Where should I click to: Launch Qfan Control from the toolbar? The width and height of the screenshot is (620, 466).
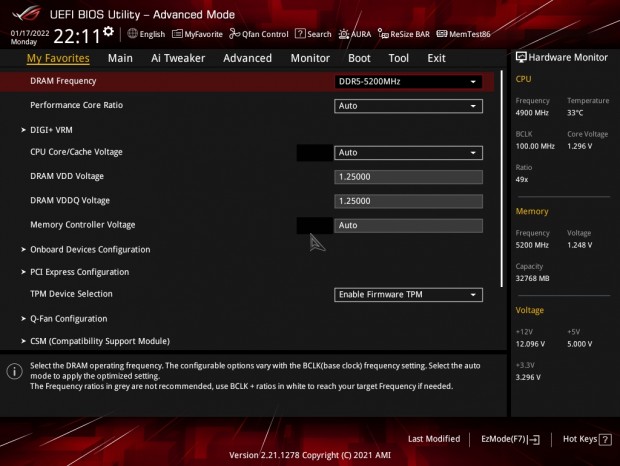tap(261, 34)
